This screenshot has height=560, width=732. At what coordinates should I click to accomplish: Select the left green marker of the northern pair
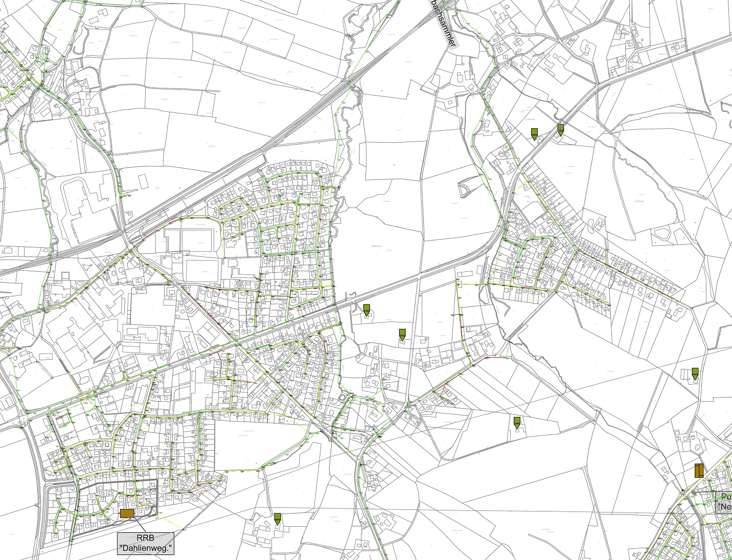534,134
